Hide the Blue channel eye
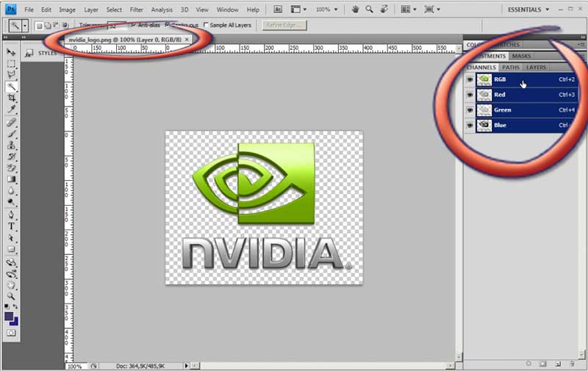The height and width of the screenshot is (371, 588). (470, 125)
